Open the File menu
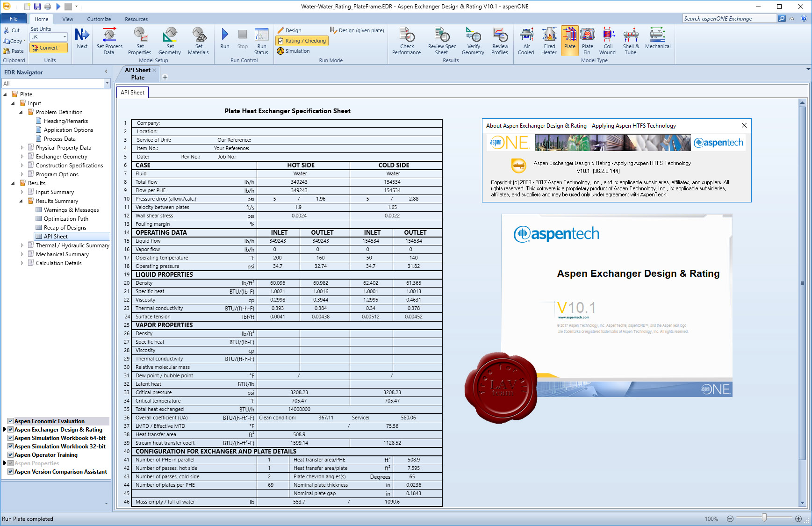 (14, 19)
